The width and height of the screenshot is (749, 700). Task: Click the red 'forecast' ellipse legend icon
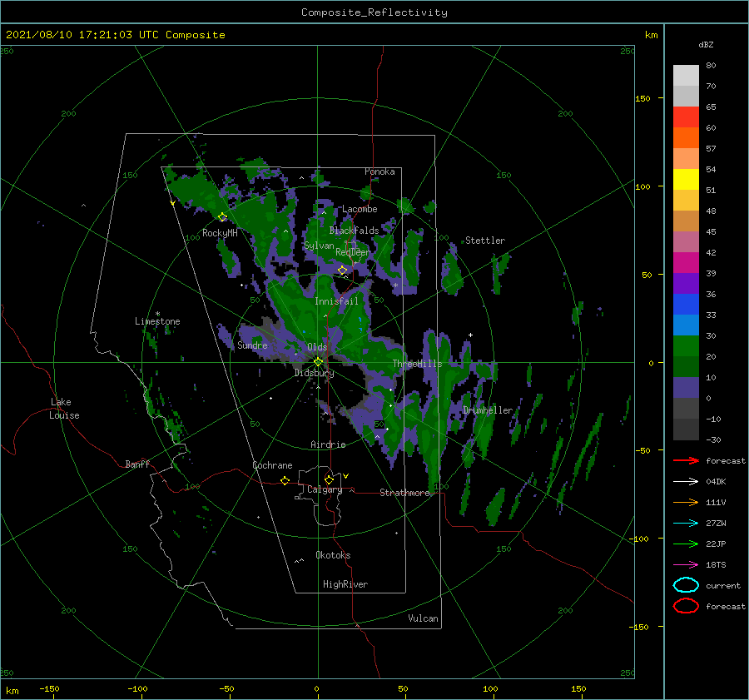click(x=686, y=606)
